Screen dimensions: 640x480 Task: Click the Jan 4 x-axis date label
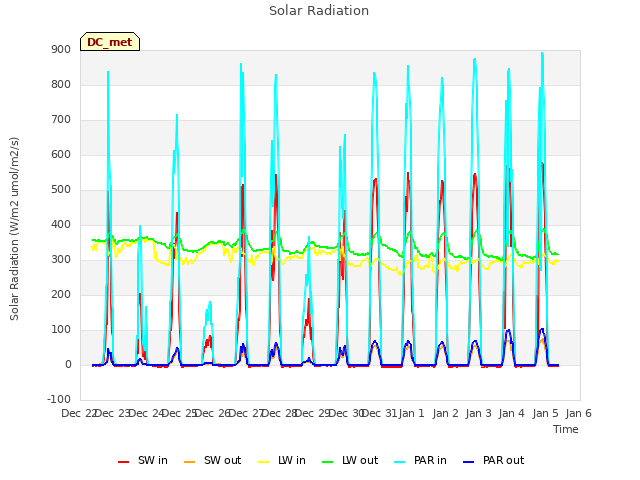511,413
